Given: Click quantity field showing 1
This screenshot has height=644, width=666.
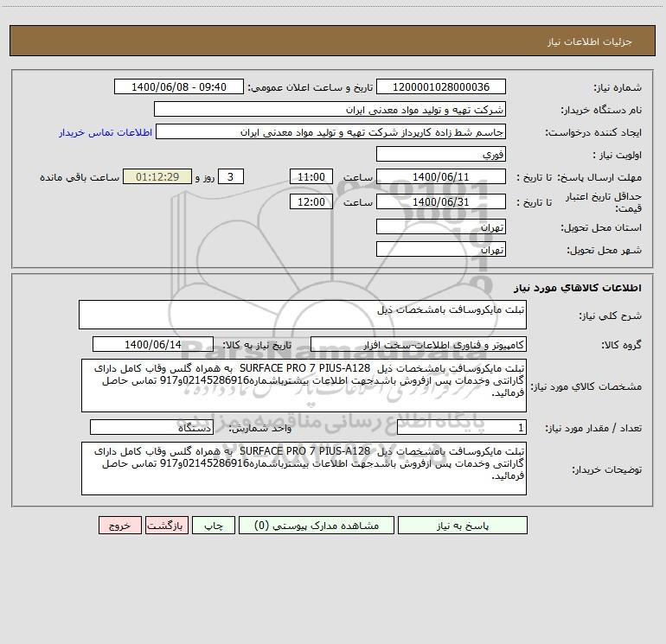Looking at the screenshot, I should (x=462, y=427).
